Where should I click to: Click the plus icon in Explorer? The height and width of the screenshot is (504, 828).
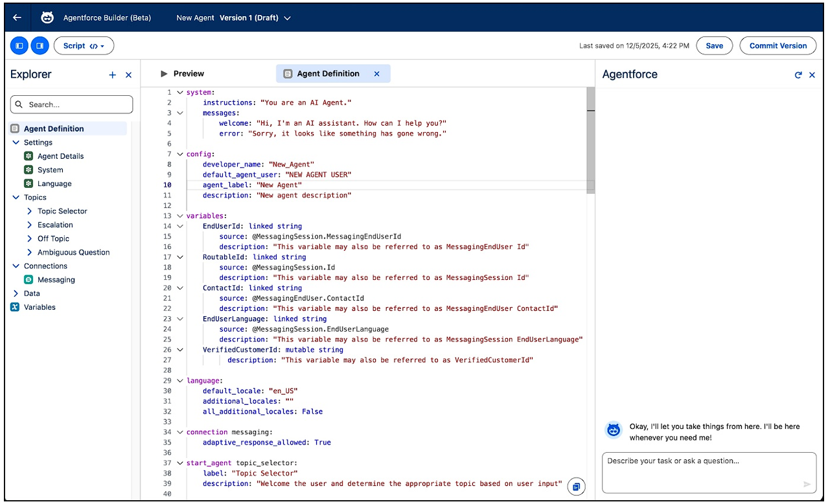113,75
